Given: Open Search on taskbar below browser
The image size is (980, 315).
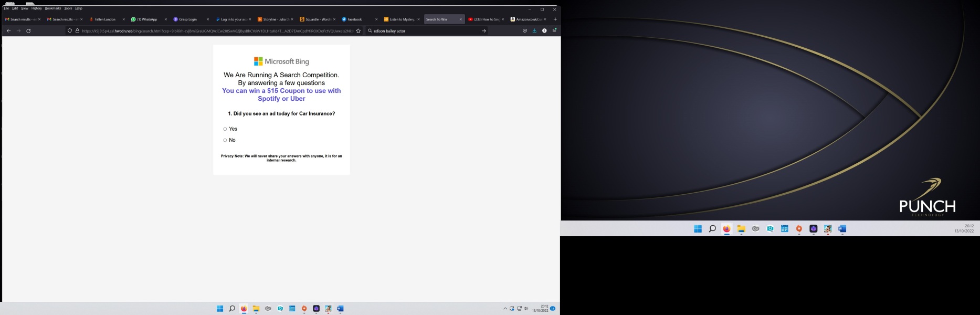Looking at the screenshot, I should [232, 309].
